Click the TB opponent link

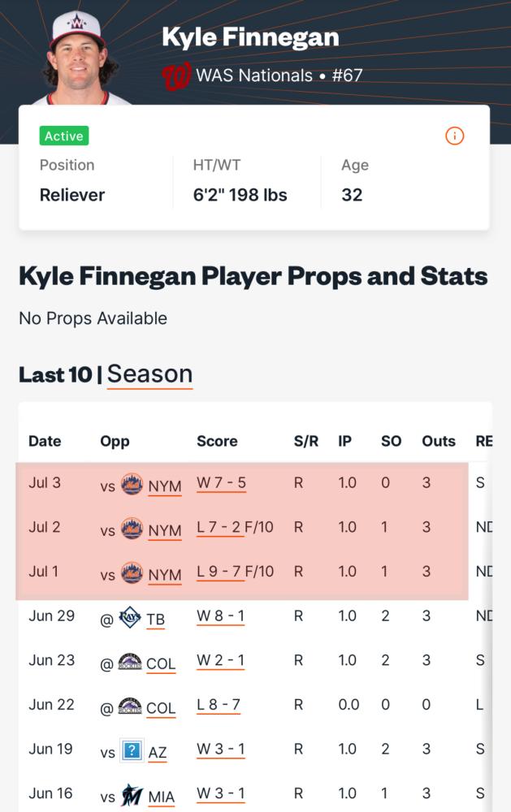[x=155, y=620]
